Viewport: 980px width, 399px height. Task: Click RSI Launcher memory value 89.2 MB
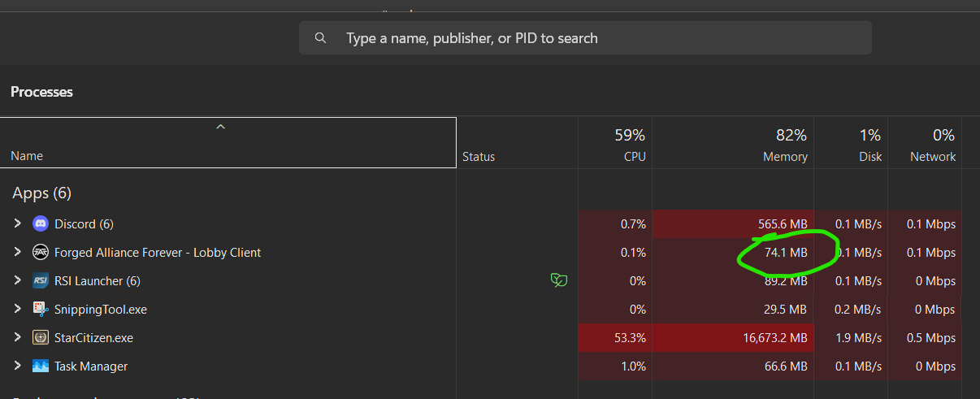click(x=786, y=281)
